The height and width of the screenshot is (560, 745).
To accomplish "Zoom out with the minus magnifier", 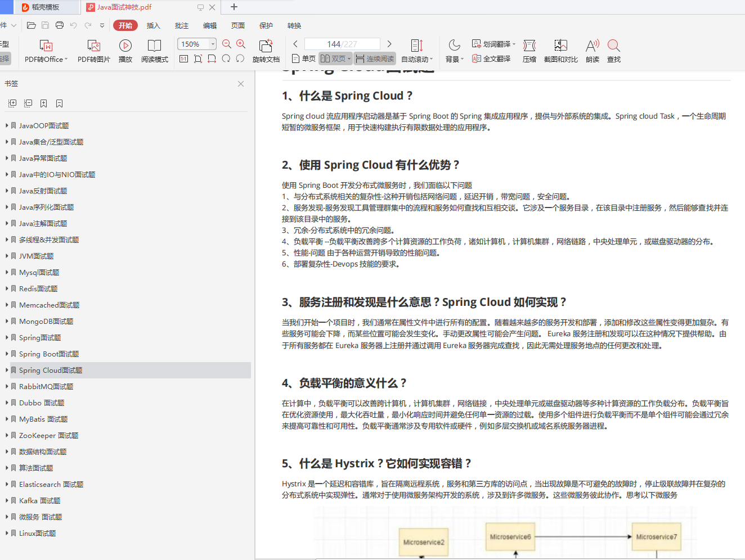I will [x=227, y=44].
